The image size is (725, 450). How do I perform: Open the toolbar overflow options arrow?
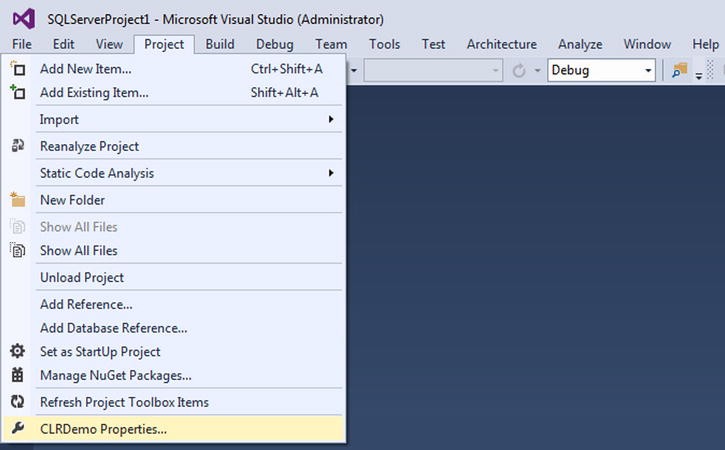(699, 76)
